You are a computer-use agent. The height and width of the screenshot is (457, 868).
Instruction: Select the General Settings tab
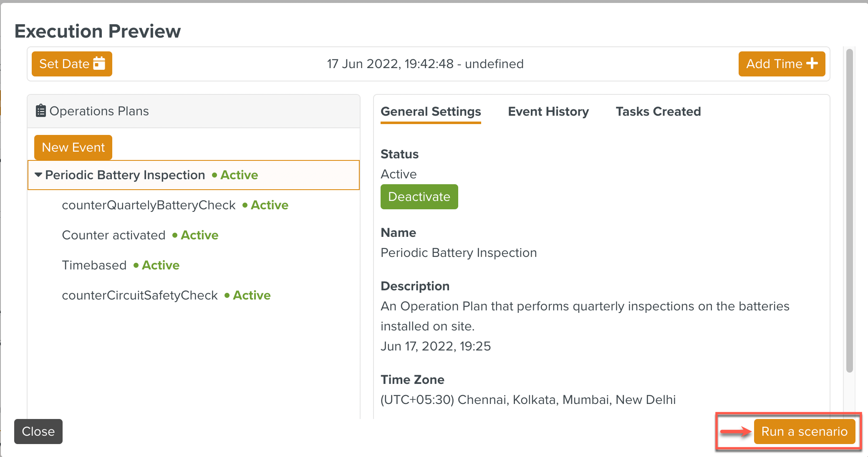coord(431,112)
